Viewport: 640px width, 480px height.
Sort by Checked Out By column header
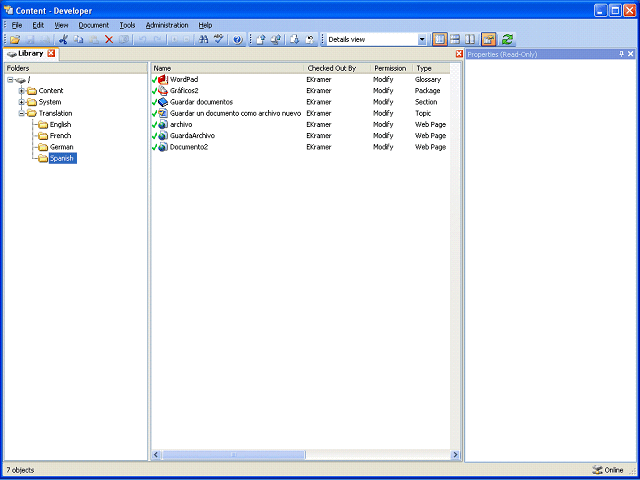pos(337,68)
